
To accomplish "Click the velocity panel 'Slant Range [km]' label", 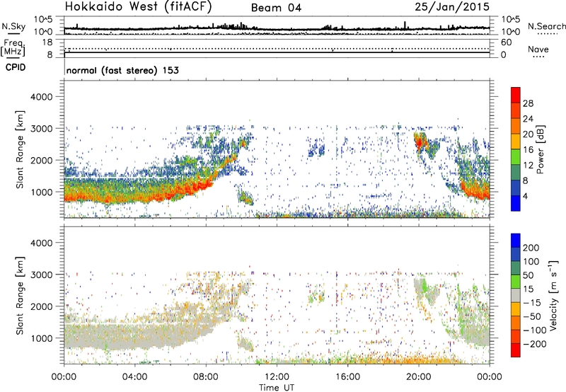I will [20, 295].
